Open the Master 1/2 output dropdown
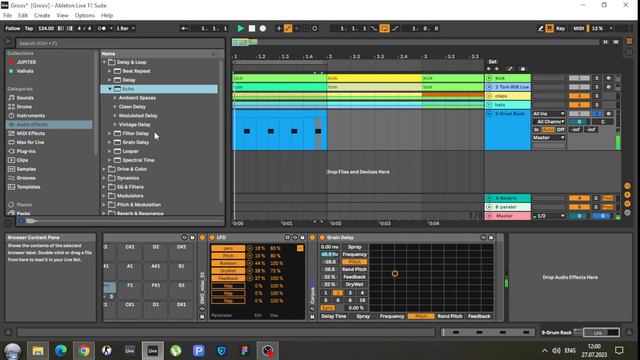 [x=549, y=216]
